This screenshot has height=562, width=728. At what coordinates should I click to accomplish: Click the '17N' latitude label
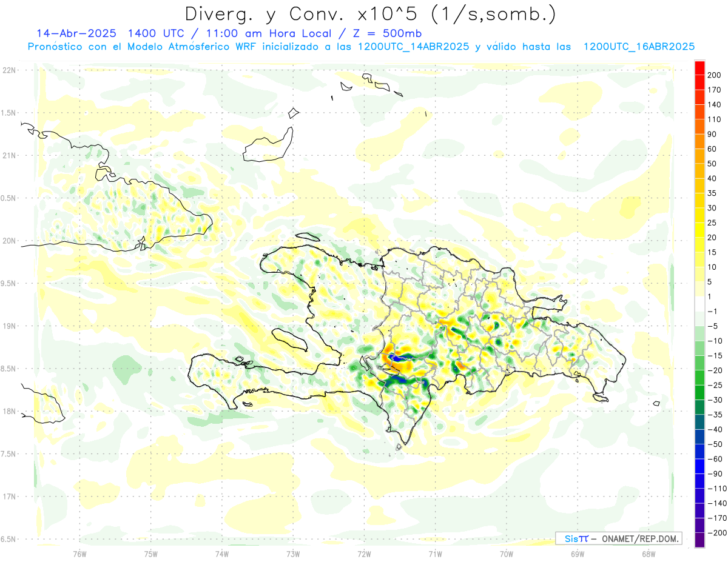(x=8, y=497)
